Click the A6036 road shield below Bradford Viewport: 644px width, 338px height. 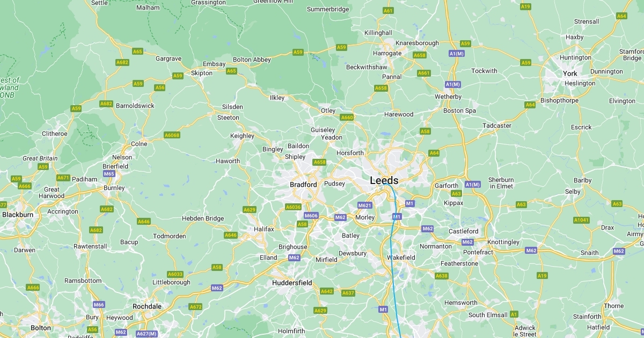pyautogui.click(x=293, y=207)
